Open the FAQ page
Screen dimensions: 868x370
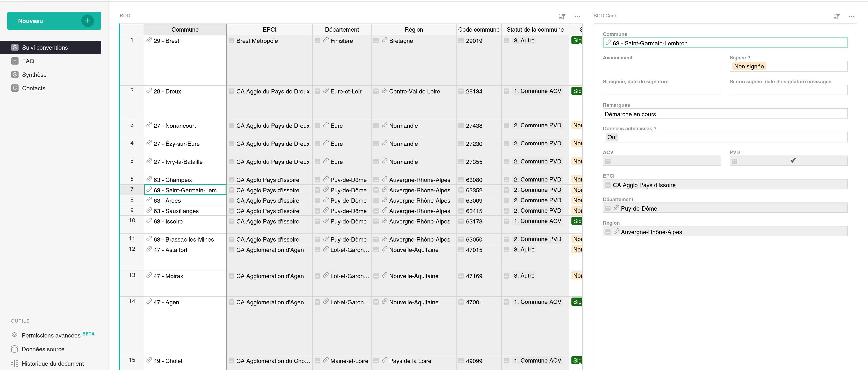pos(28,61)
